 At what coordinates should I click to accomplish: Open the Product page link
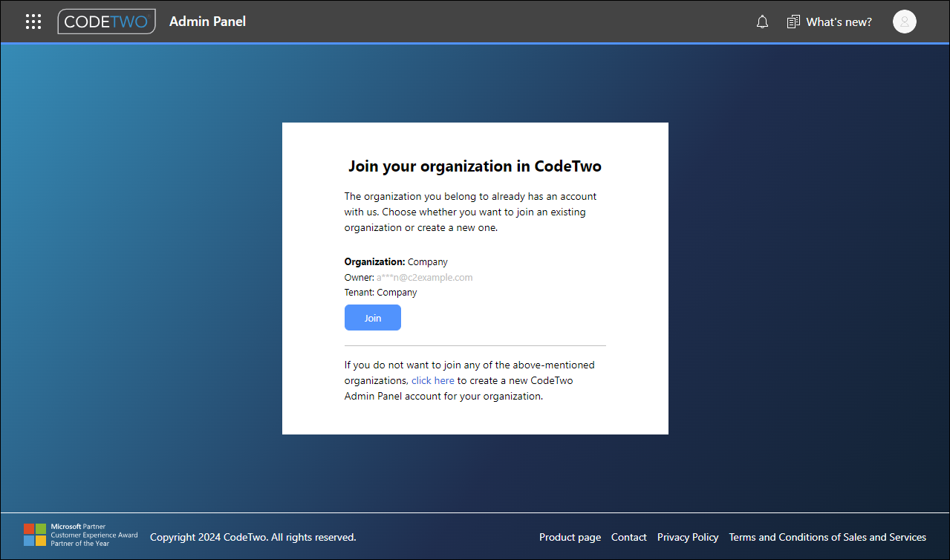[570, 537]
